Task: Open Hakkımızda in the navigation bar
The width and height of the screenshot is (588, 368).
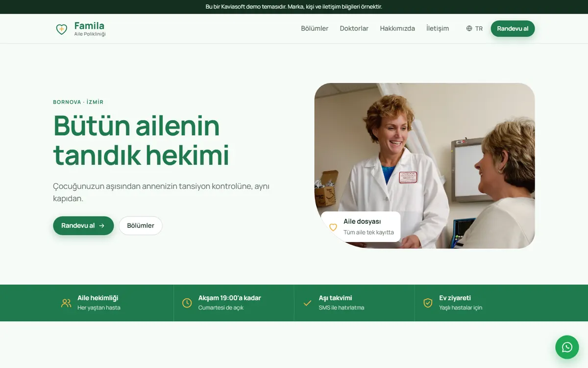Action: pyautogui.click(x=397, y=28)
